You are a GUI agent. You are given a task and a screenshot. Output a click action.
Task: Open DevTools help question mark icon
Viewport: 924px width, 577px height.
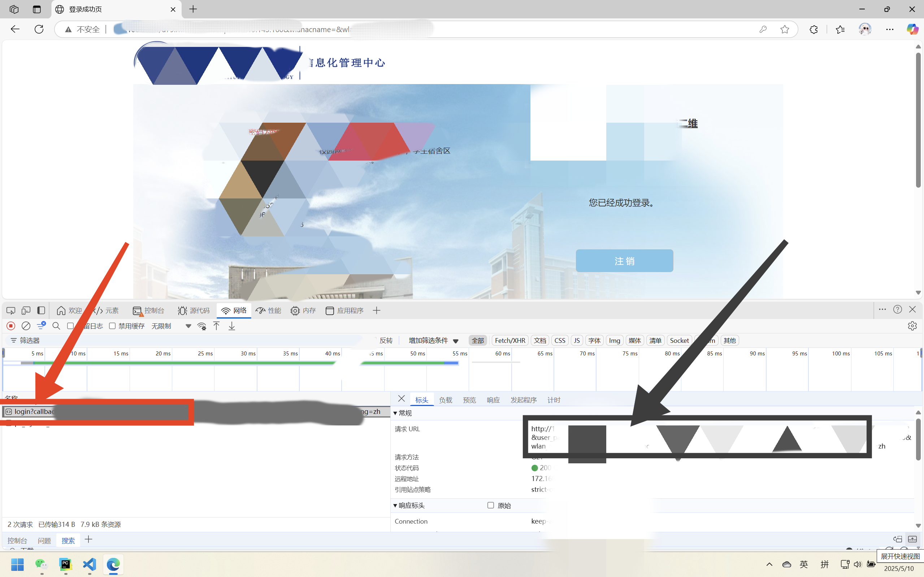click(x=897, y=310)
